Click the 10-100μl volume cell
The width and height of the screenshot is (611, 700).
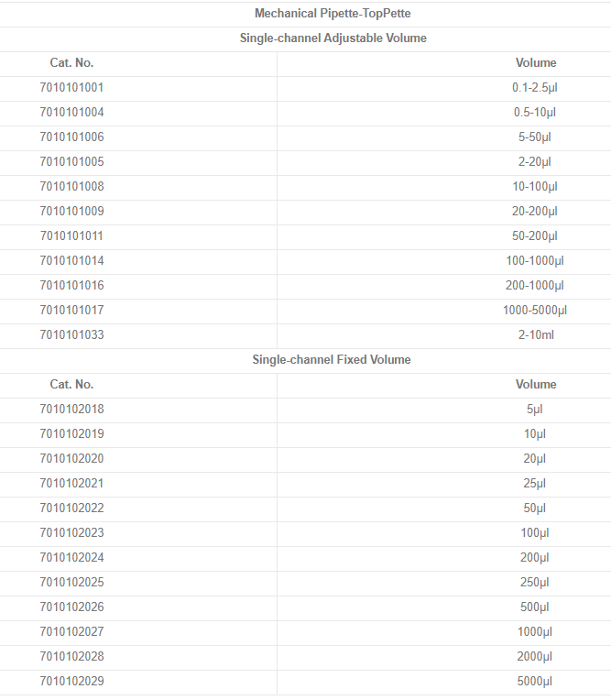pyautogui.click(x=535, y=187)
